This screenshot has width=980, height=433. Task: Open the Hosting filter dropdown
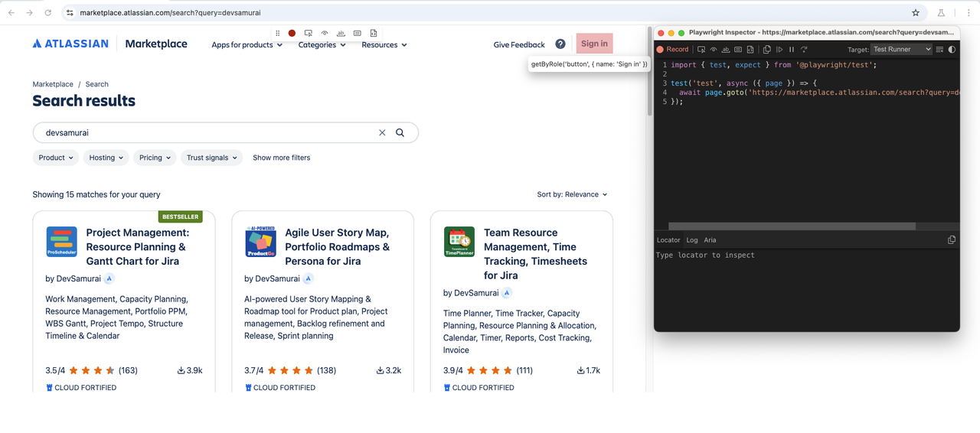[106, 158]
